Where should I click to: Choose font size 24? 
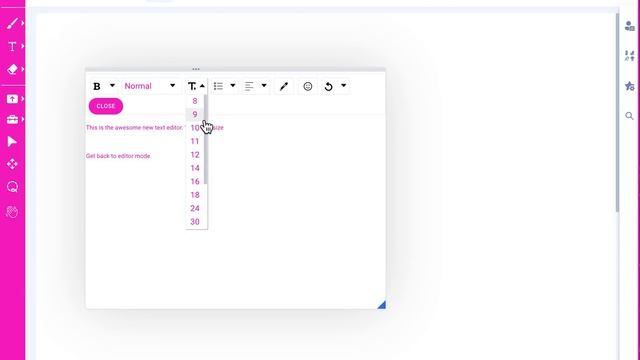(x=195, y=209)
